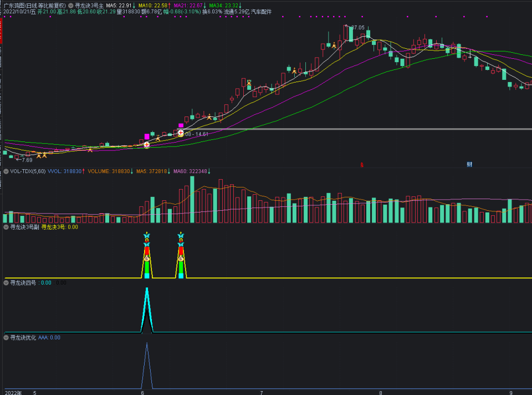The width and height of the screenshot is (532, 395).
Task: Click the person signal icon near the 37.05 peak
Action: pyautogui.click(x=334, y=45)
